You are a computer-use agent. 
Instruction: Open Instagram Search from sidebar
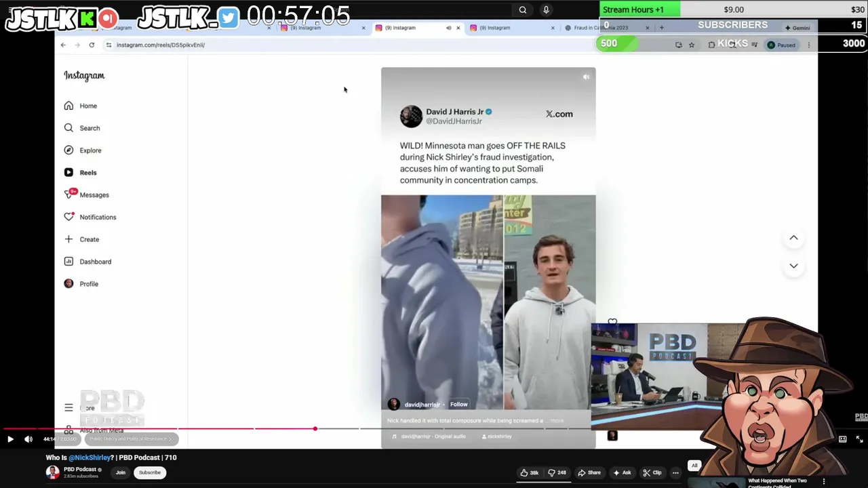pos(82,128)
